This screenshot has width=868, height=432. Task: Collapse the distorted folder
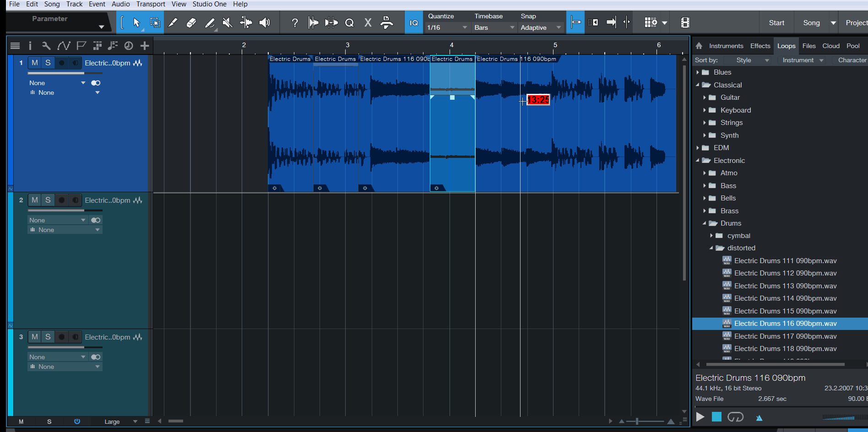pos(711,248)
